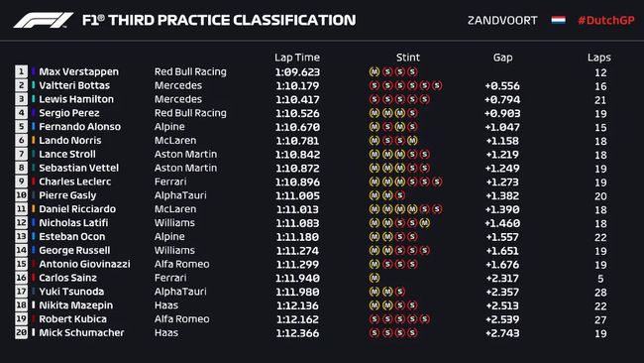This screenshot has height=363, width=644.
Task: Click Latifi's final medium tyre icon
Action: 425,223
